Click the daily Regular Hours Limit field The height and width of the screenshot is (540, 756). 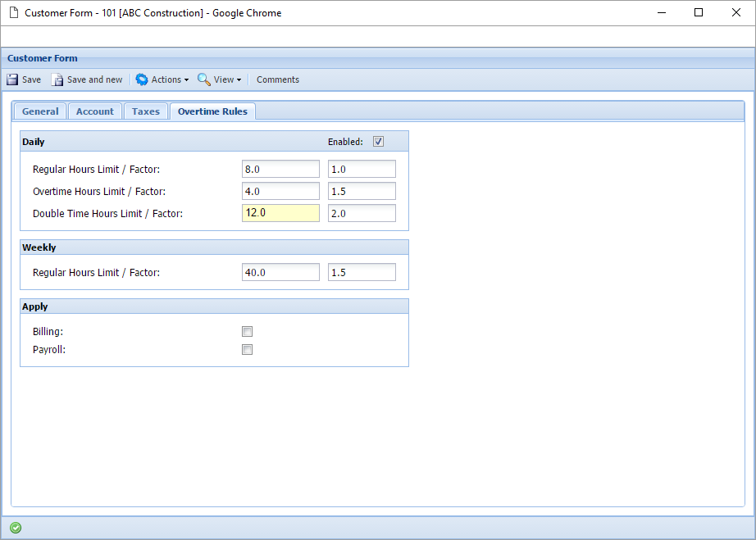coord(280,169)
